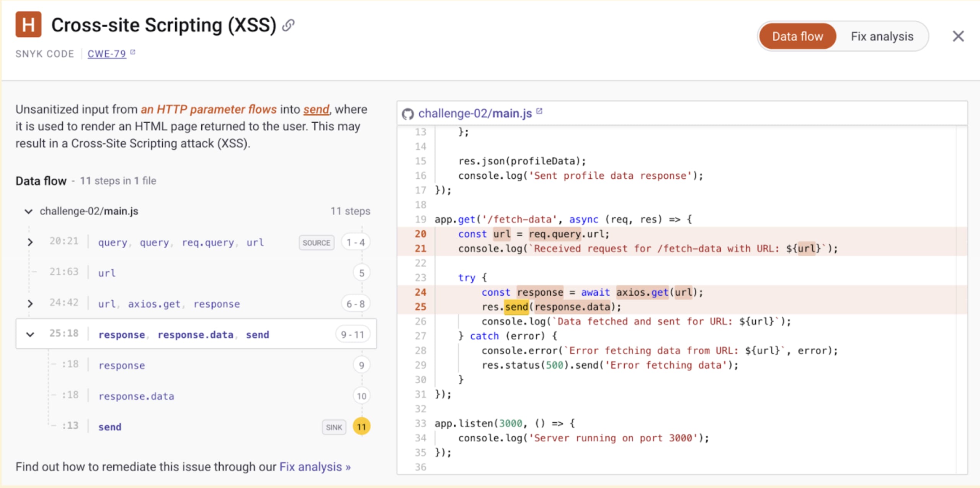Viewport: 980px width, 488px height.
Task: Click axios.get highlight on line 24
Action: [642, 292]
